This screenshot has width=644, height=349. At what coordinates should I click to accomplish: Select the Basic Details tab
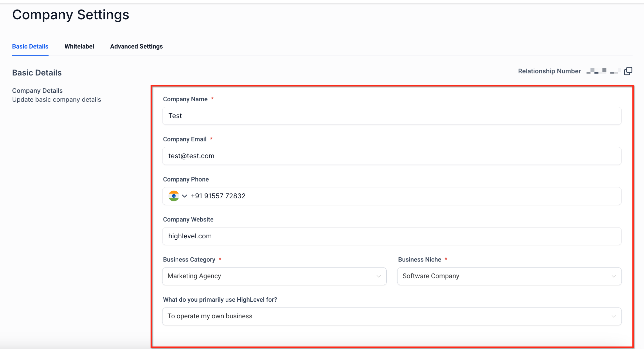coord(30,46)
